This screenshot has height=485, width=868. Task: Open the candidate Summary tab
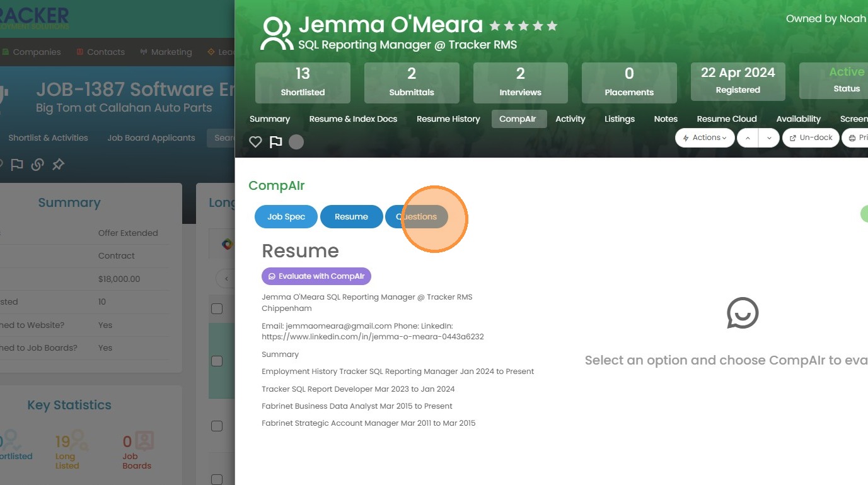270,119
